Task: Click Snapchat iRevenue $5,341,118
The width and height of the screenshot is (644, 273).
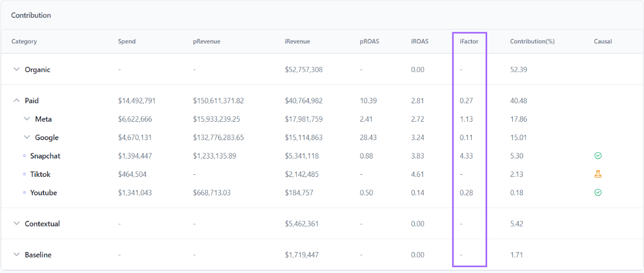Action: 302,156
